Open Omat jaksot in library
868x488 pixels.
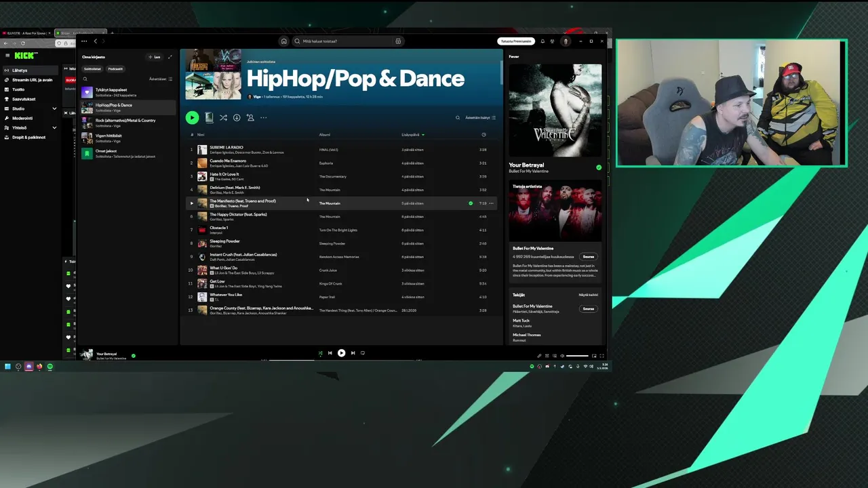pos(127,153)
